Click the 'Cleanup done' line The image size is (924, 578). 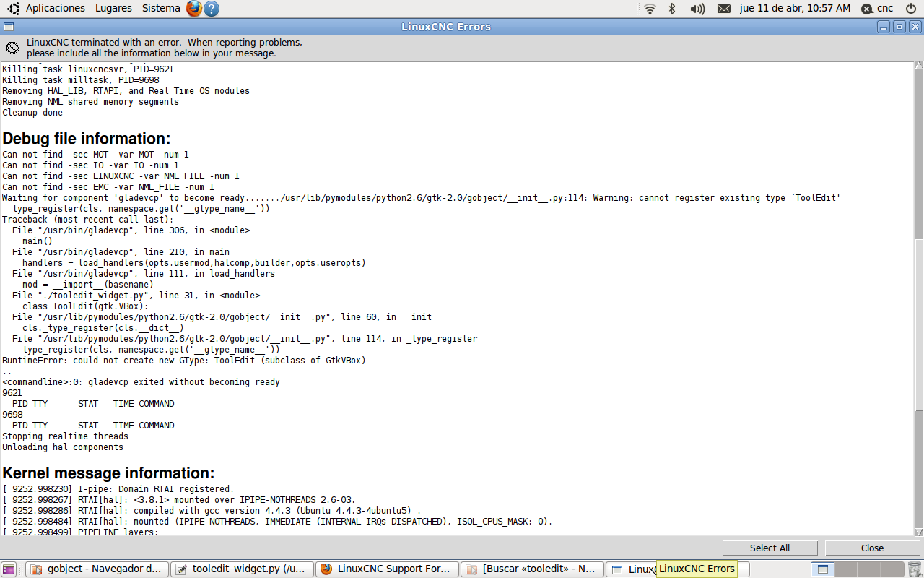tap(32, 113)
